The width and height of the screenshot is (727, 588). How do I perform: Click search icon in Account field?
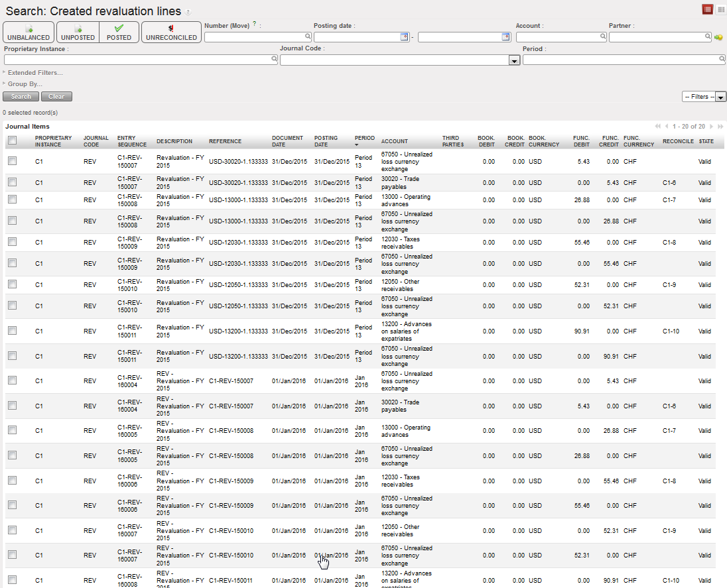(x=603, y=37)
